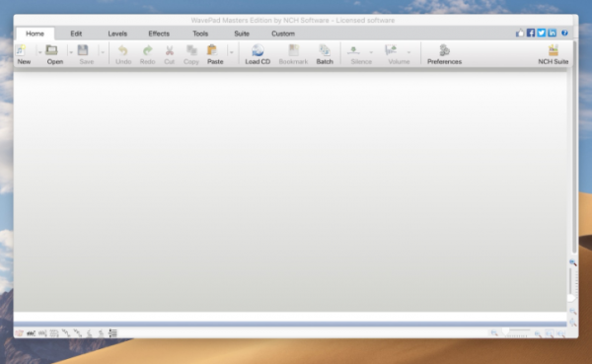The height and width of the screenshot is (364, 592).
Task: Create a new file with the New icon
Action: pyautogui.click(x=21, y=50)
